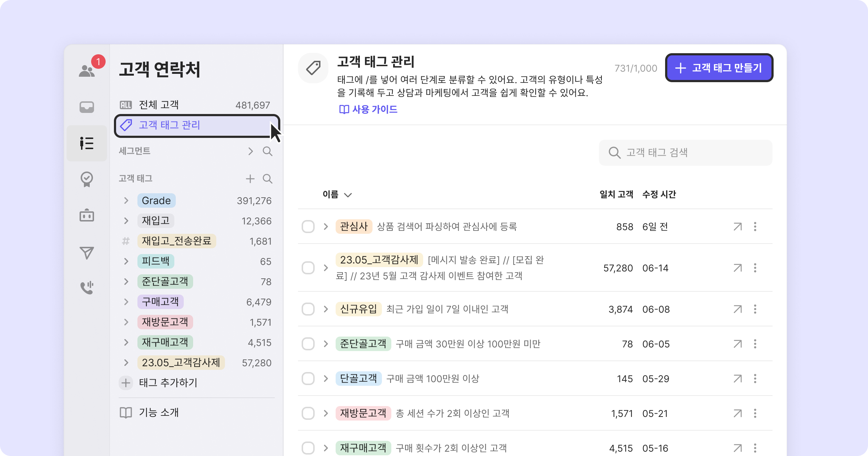
Task: Open the paper plane marketing icon
Action: (87, 253)
